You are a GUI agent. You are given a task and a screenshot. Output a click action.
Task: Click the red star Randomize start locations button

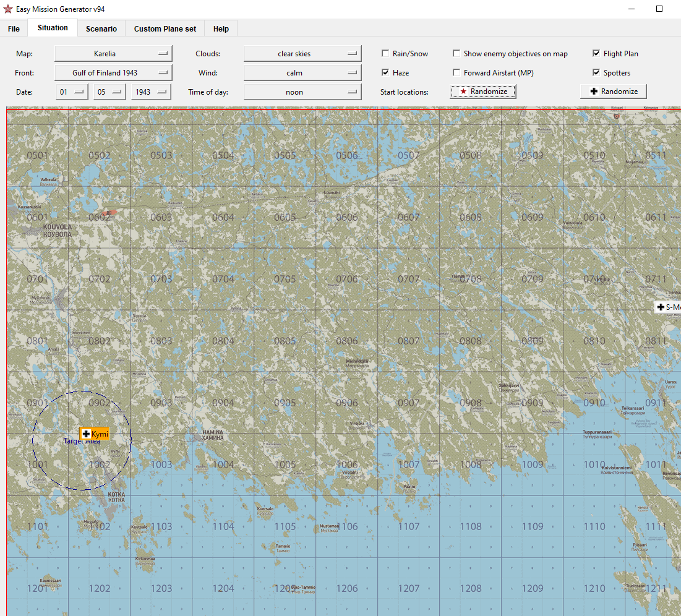pyautogui.click(x=482, y=92)
